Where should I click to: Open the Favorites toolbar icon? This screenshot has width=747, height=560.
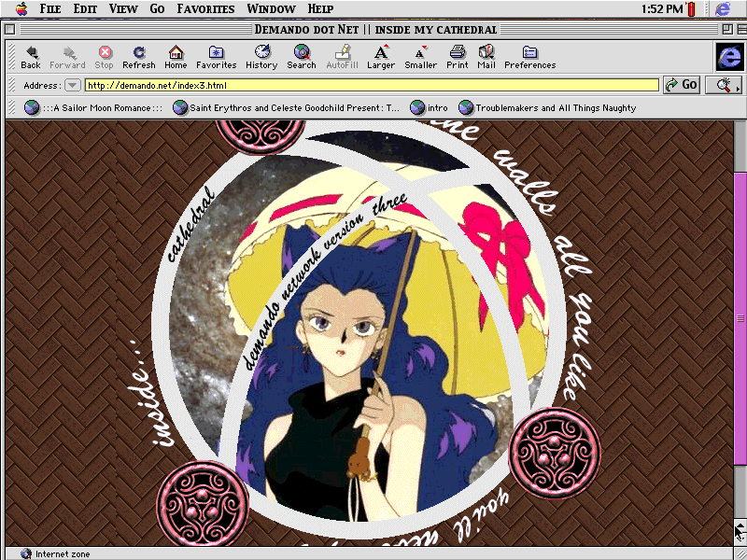216,53
